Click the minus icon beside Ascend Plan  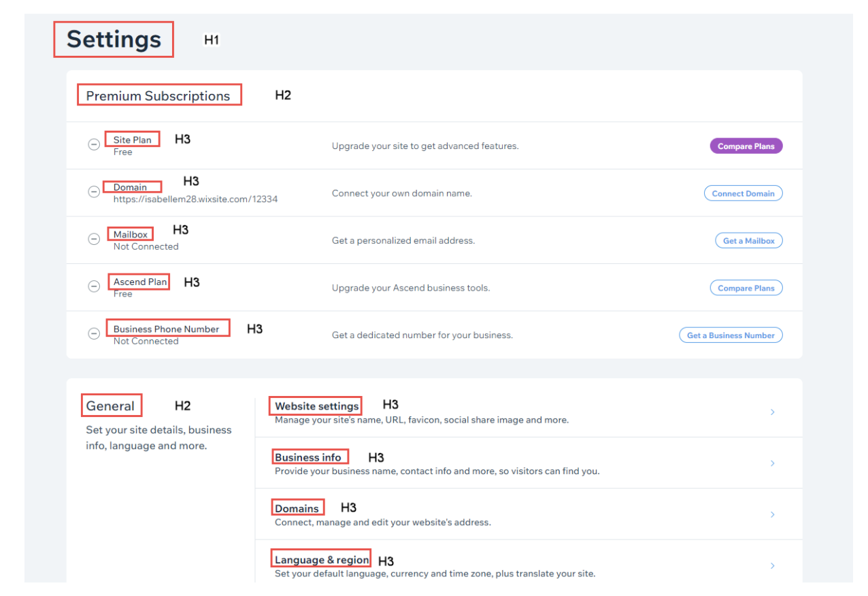coord(94,286)
